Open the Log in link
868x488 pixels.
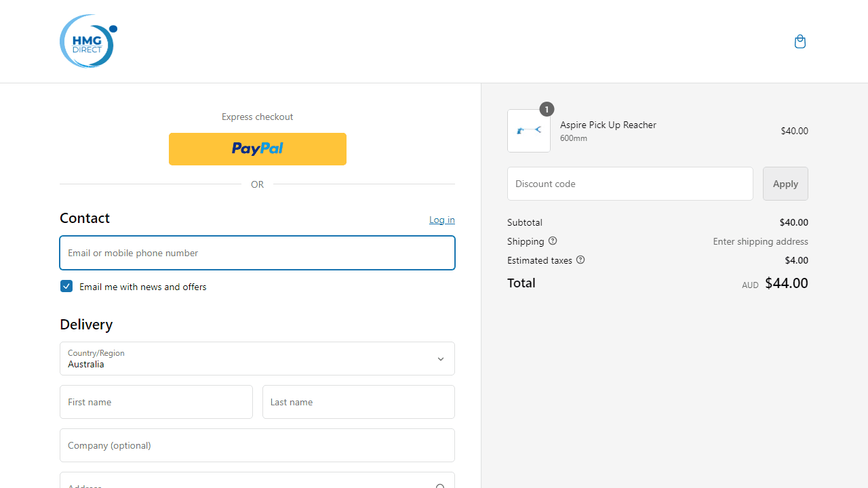[x=442, y=220]
